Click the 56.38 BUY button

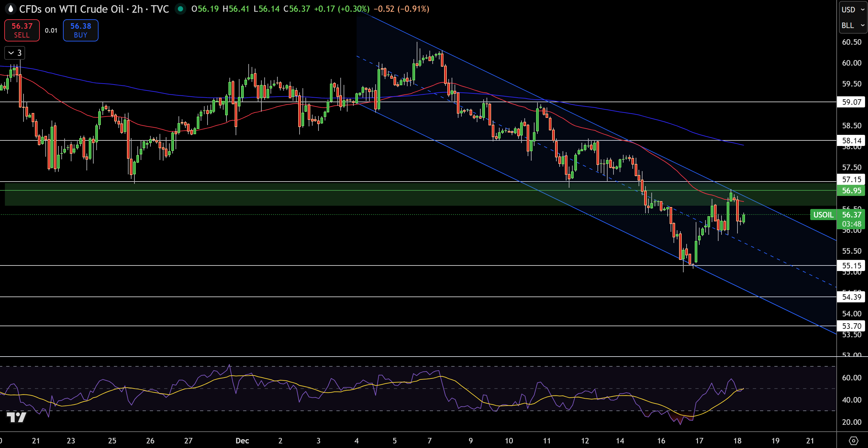click(81, 30)
